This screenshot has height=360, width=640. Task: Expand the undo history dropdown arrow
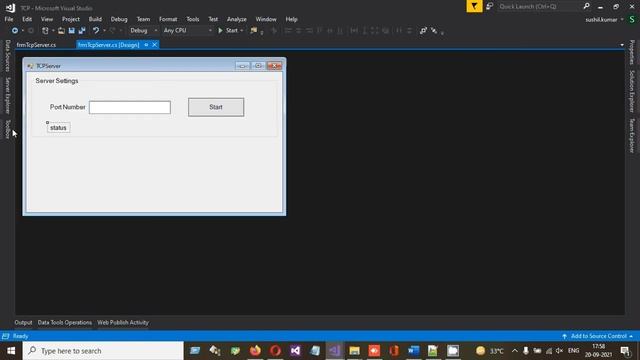[104, 31]
